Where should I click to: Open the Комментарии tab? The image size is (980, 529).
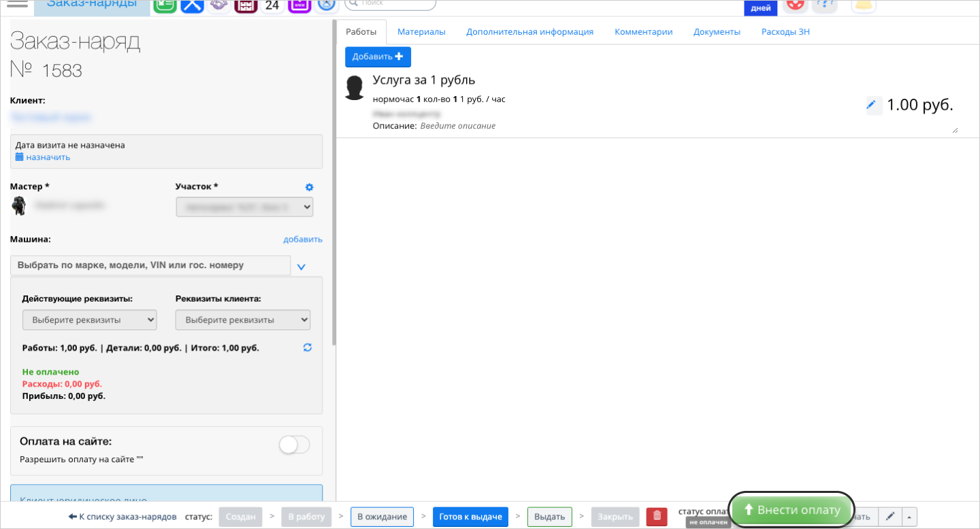click(x=643, y=32)
